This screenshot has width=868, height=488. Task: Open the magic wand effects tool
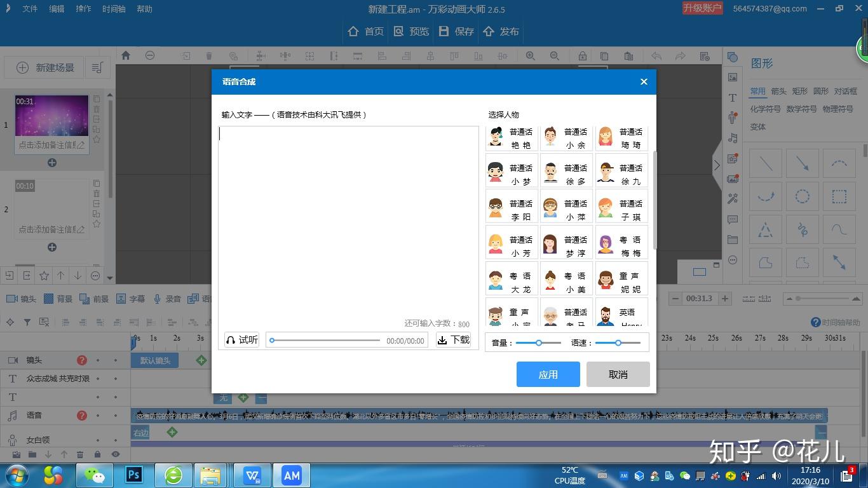(x=733, y=199)
